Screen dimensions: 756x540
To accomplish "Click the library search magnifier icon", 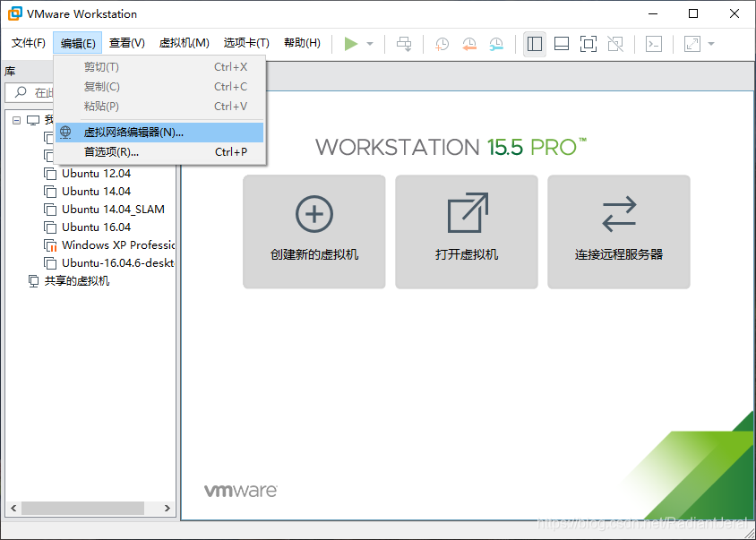I will click(x=21, y=92).
